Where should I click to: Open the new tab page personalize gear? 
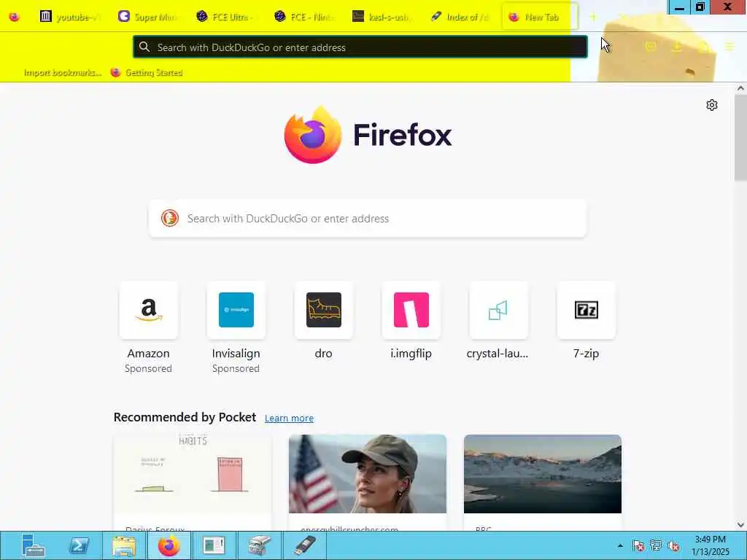pos(712,105)
